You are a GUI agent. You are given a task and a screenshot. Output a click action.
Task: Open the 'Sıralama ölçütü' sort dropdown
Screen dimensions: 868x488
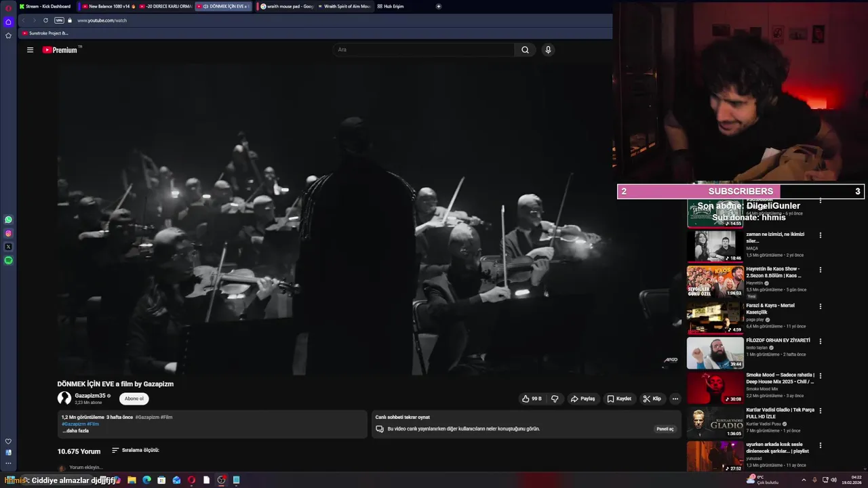[x=136, y=450]
